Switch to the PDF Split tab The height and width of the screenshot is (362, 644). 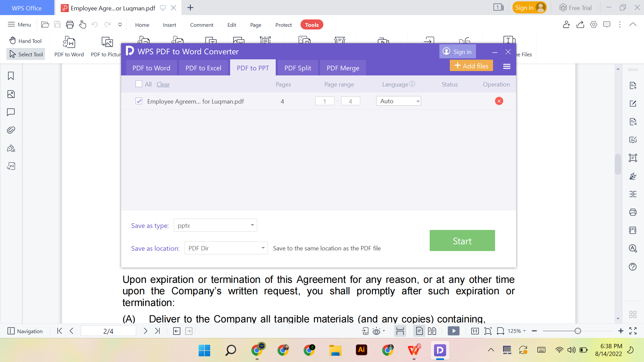(297, 68)
